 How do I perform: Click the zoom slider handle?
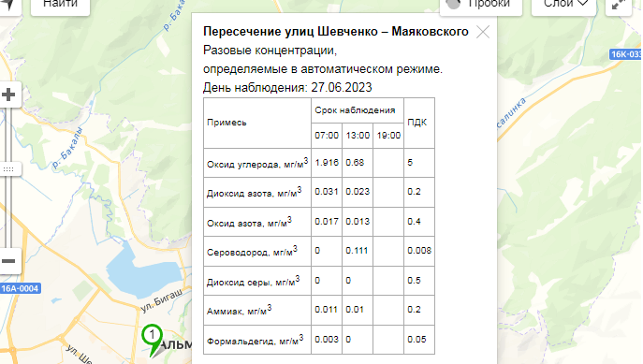[x=8, y=168]
